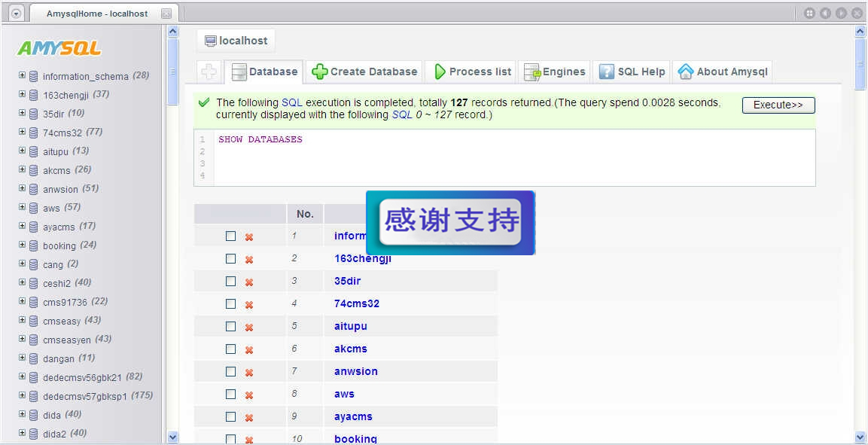Click the back arrow circle icon in title bar
The height and width of the screenshot is (445, 868).
pyautogui.click(x=825, y=14)
